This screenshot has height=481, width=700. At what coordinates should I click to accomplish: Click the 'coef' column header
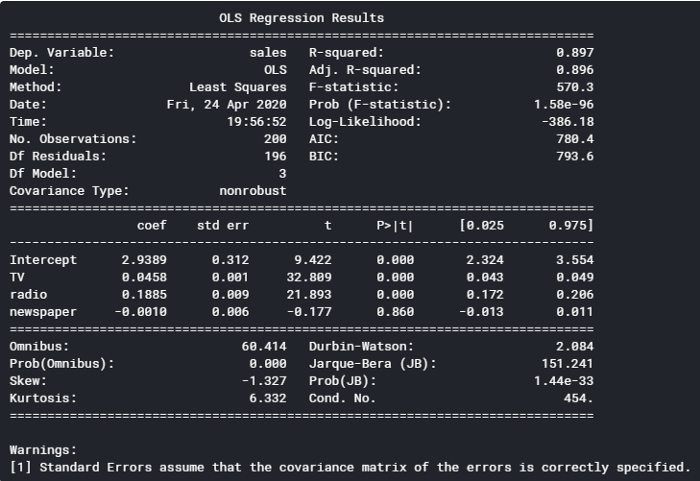click(x=152, y=225)
